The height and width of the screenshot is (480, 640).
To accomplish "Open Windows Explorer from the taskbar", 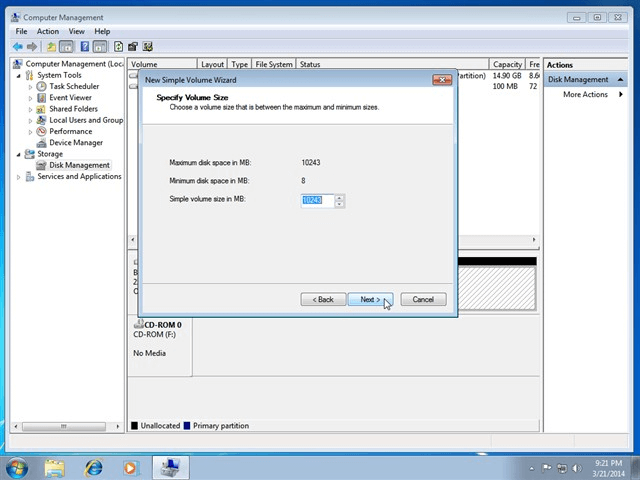I will 54,468.
